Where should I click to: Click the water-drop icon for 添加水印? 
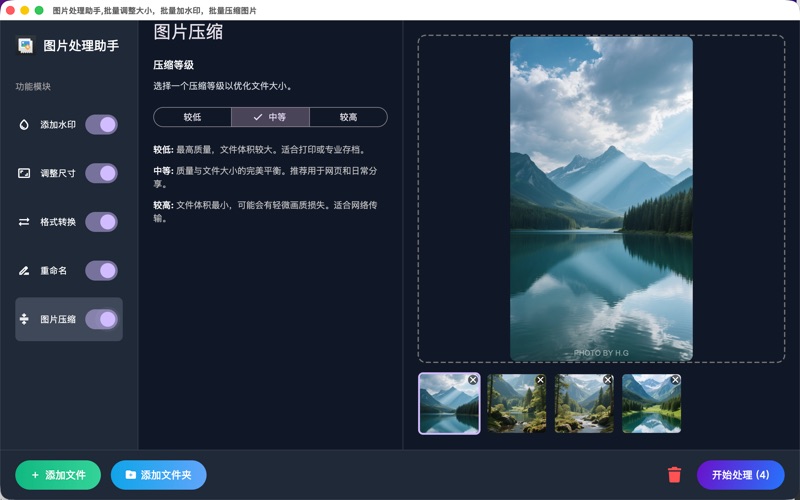pyautogui.click(x=24, y=124)
